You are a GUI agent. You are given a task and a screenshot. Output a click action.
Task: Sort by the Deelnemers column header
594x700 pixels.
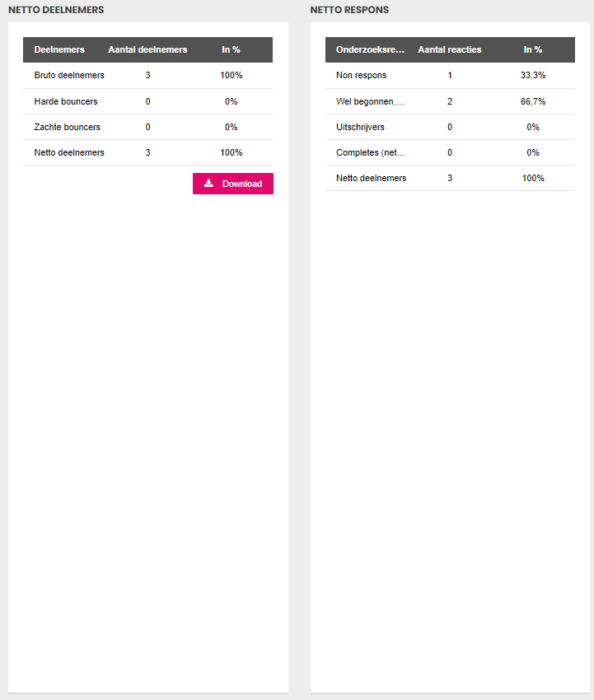(59, 49)
